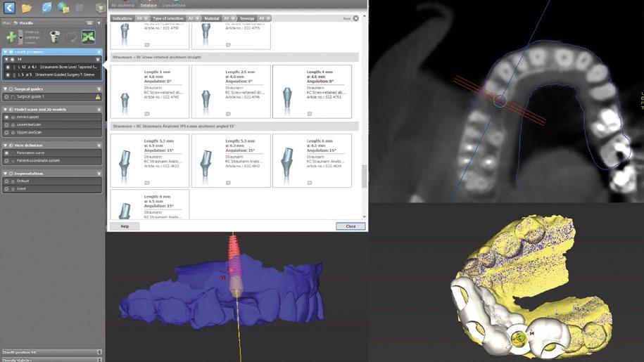Toggle visibility of Guided Surgery T-Sleeve row
The height and width of the screenshot is (362, 644).
coord(8,75)
